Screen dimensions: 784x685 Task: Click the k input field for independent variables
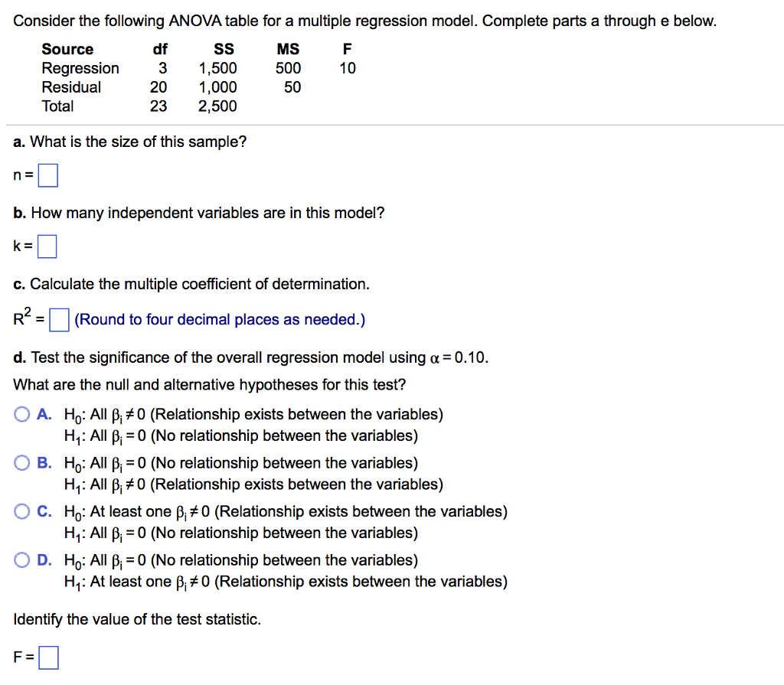point(47,246)
